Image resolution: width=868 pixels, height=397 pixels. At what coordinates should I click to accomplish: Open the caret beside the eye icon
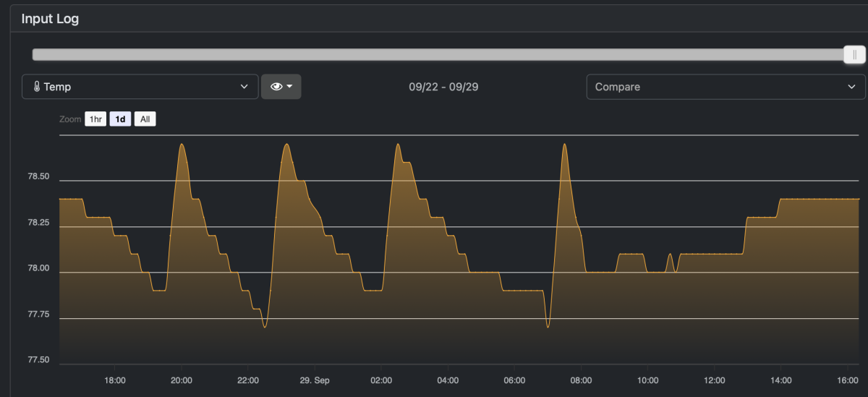click(290, 87)
